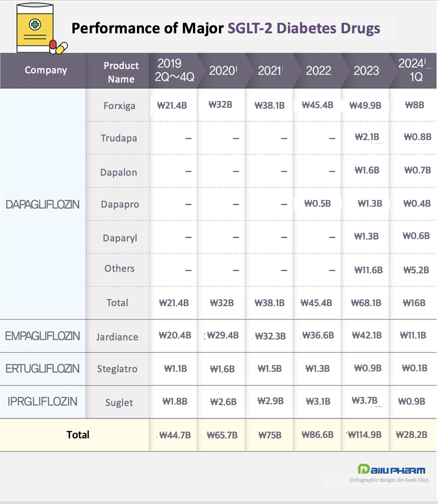Viewport: 438px width, 504px height.
Task: Select the EMPAGLIFLOZIN company cell
Action: pos(42,336)
